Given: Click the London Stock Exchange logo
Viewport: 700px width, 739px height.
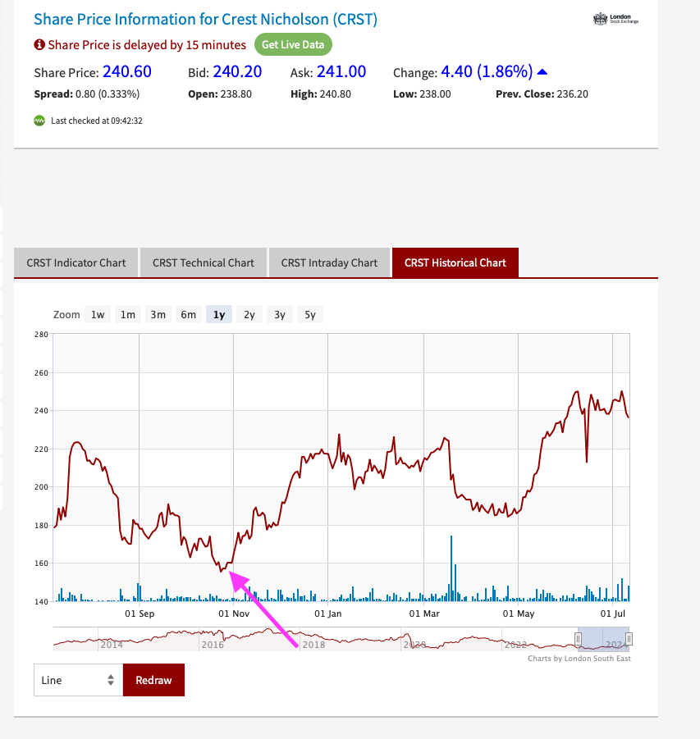Looking at the screenshot, I should 615,19.
